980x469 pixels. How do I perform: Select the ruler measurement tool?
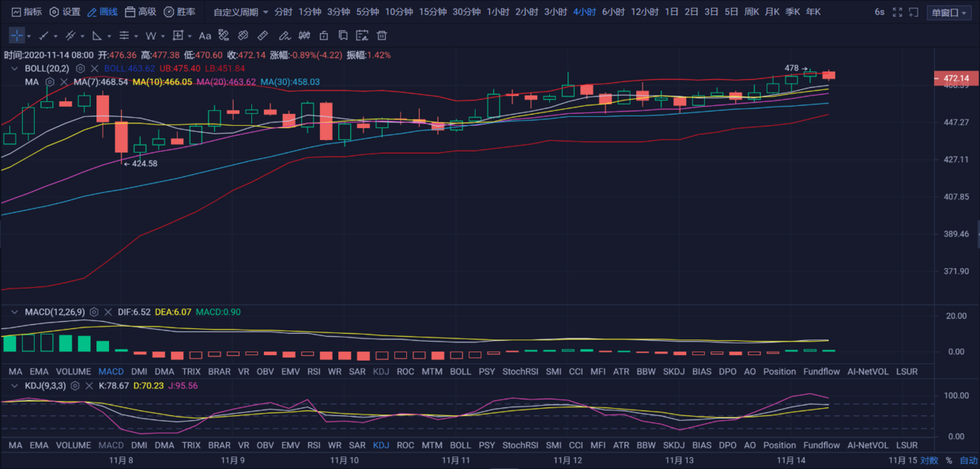[x=263, y=36]
